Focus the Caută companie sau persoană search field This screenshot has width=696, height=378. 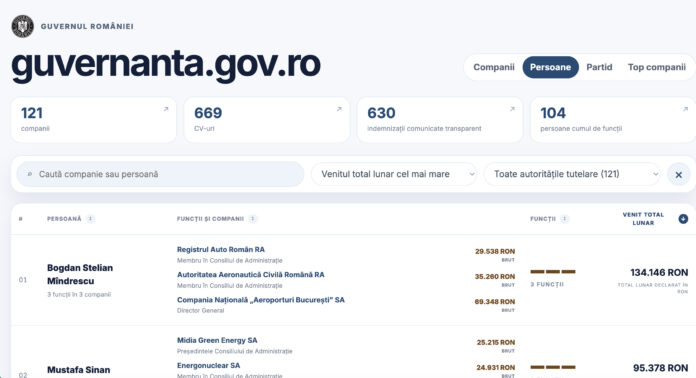pos(160,174)
